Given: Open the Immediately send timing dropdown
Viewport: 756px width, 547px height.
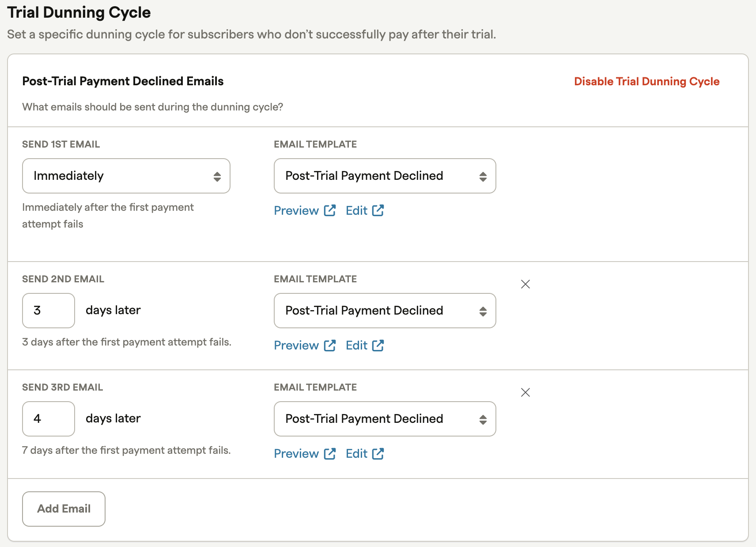Looking at the screenshot, I should [126, 176].
